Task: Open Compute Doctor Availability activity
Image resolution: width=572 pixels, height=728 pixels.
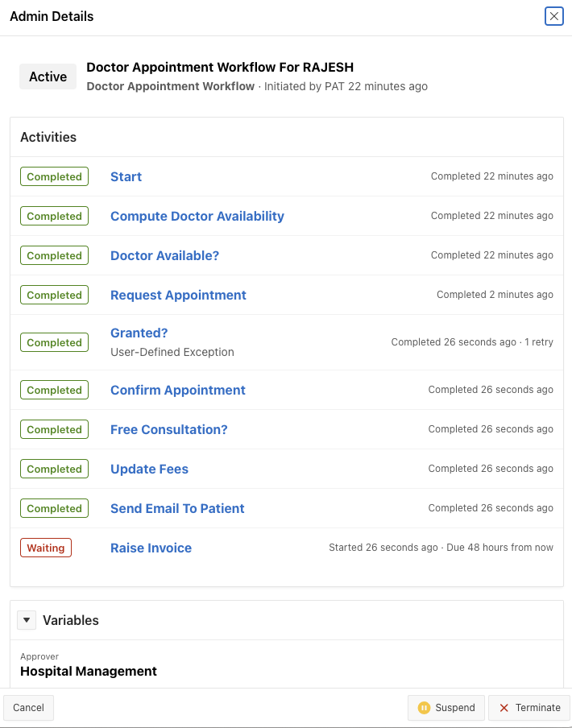Action: click(x=197, y=217)
